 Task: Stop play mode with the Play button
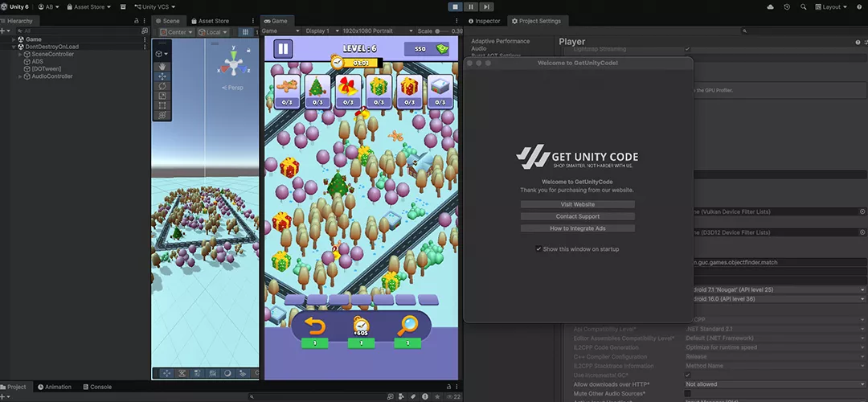point(456,6)
